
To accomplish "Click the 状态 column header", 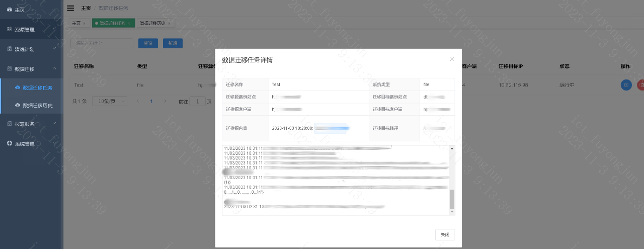I will 565,66.
